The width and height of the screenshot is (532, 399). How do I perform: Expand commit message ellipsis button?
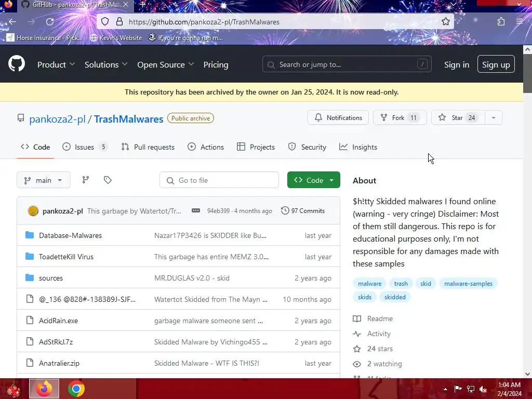pos(196,211)
